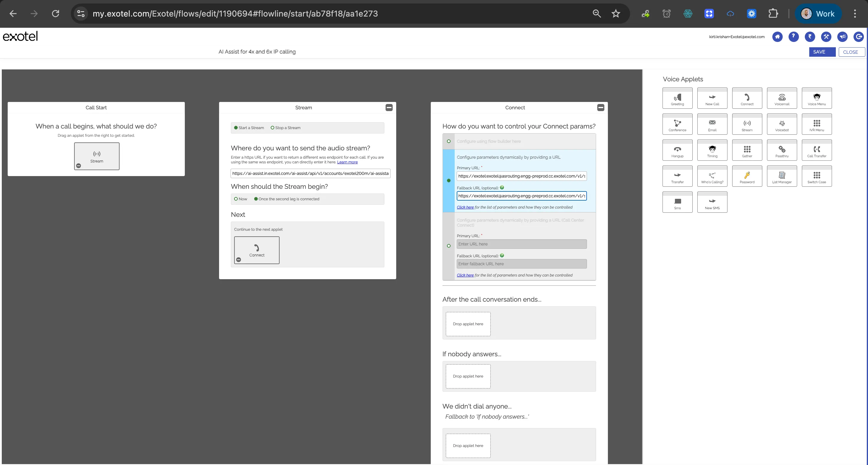Image resolution: width=868 pixels, height=465 pixels.
Task: Choose the Gather applet
Action: coord(747,150)
